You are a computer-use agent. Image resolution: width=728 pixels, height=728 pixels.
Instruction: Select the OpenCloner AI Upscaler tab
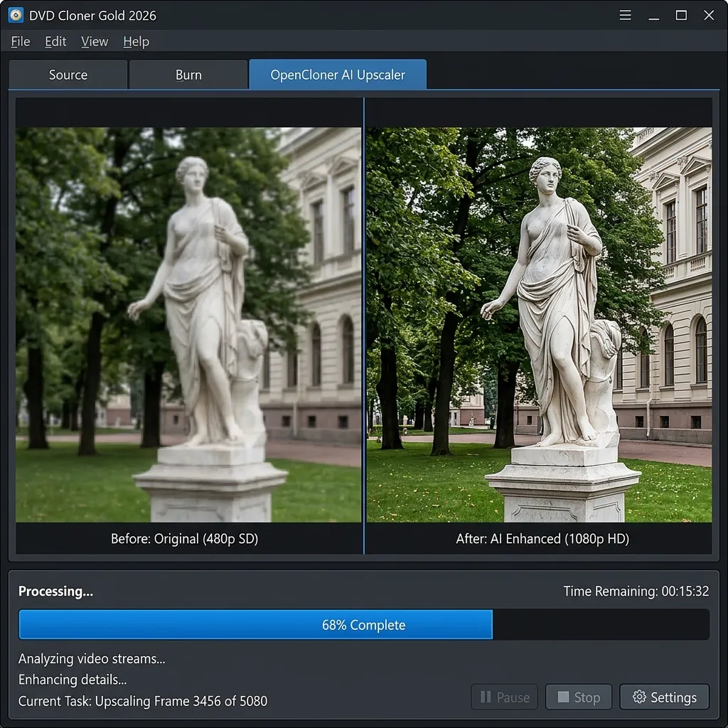pyautogui.click(x=338, y=74)
